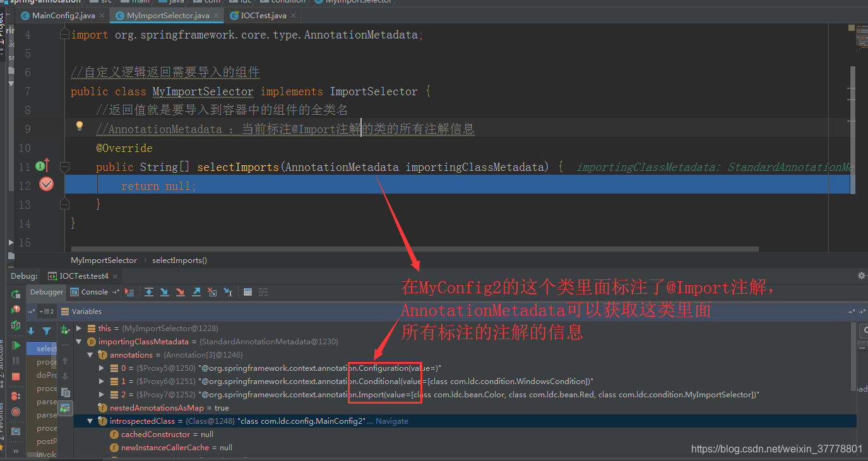
Task: Click the Evaluate Expression calculator icon
Action: (x=247, y=292)
